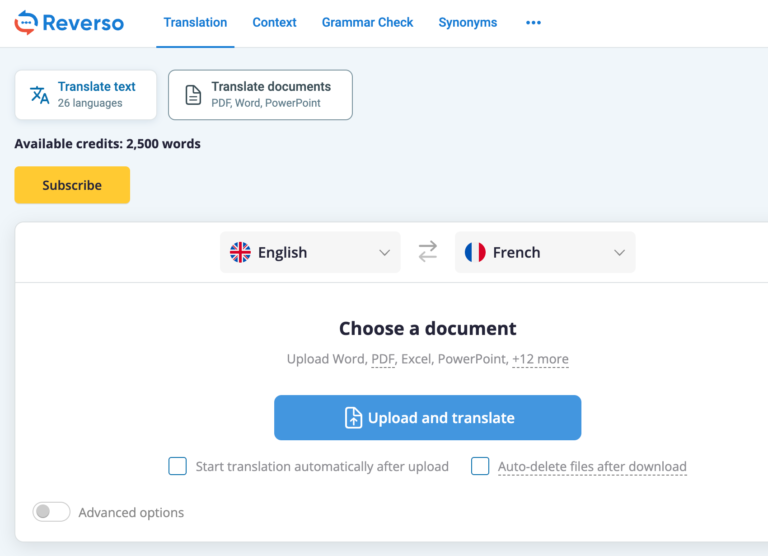Click the Choose a document heading
Viewport: 768px width, 556px height.
[428, 328]
